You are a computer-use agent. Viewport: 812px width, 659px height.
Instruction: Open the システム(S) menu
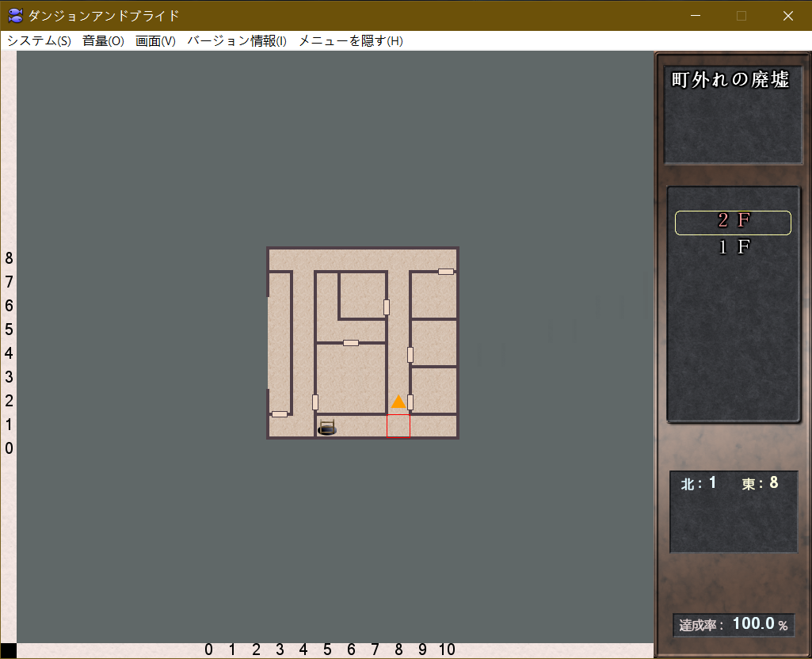[39, 41]
